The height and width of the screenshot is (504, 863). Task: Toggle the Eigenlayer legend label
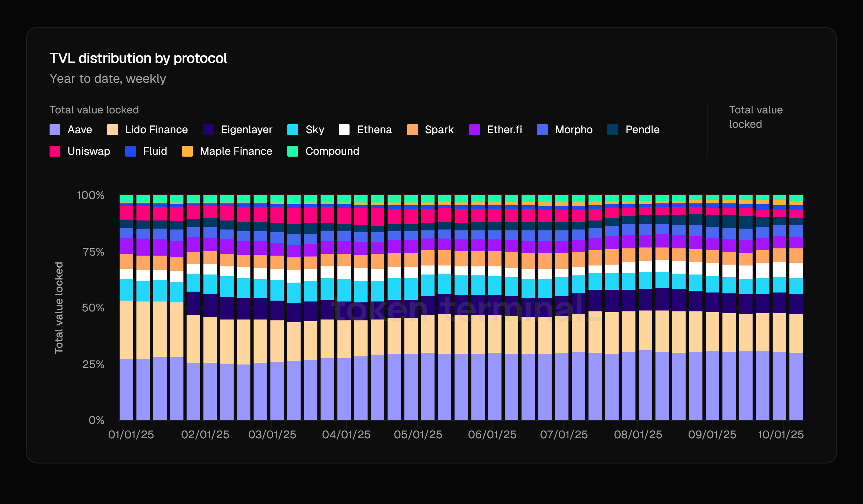click(247, 130)
